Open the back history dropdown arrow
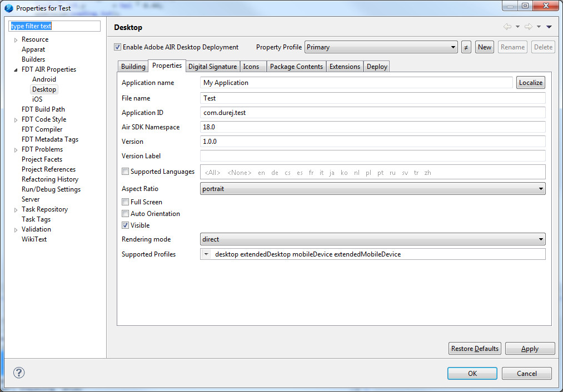The image size is (563, 392). [517, 27]
